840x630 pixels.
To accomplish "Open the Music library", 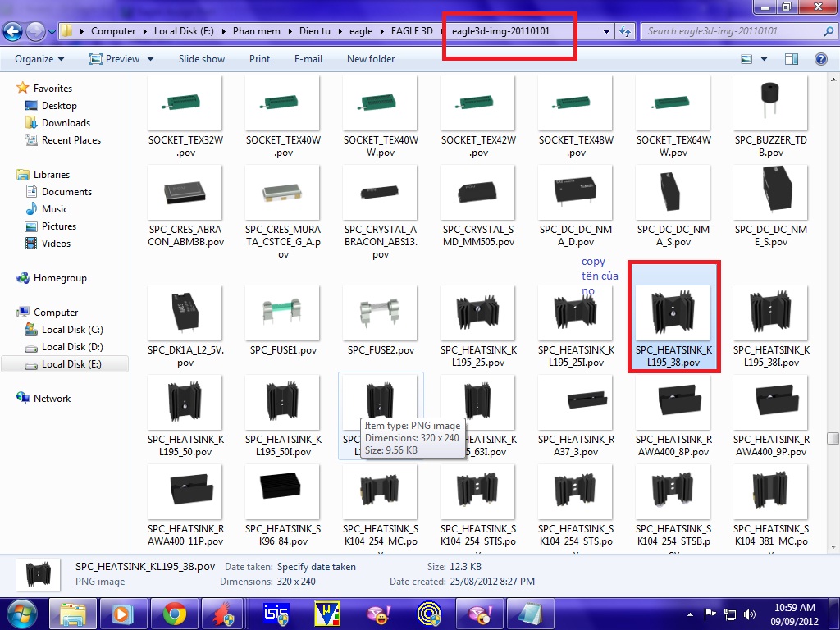I will tap(55, 209).
